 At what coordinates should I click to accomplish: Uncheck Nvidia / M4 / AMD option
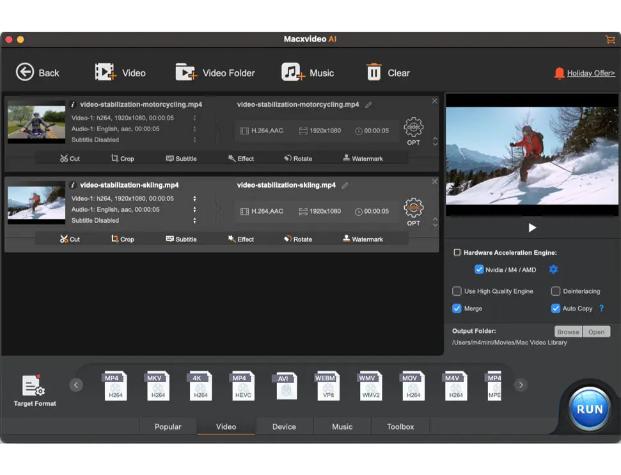coord(479,269)
